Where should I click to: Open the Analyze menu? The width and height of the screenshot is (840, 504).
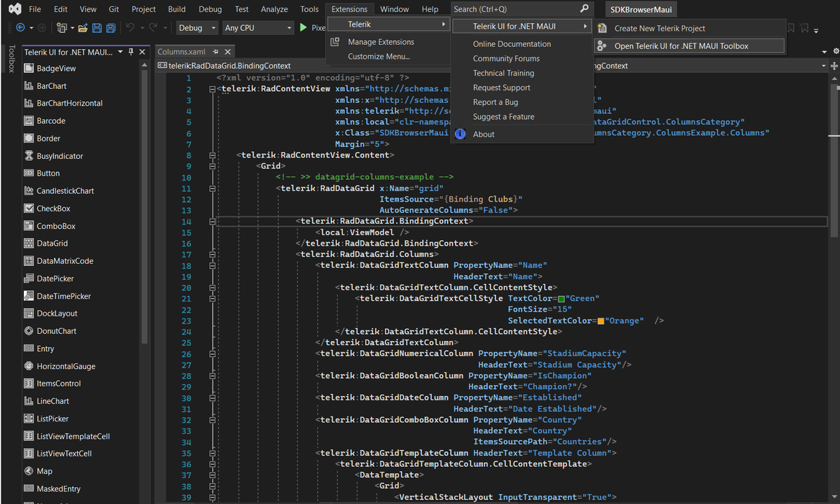(274, 9)
